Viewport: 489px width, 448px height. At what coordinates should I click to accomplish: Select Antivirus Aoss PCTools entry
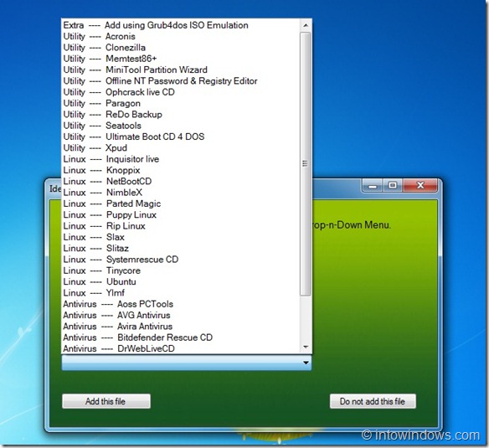181,304
